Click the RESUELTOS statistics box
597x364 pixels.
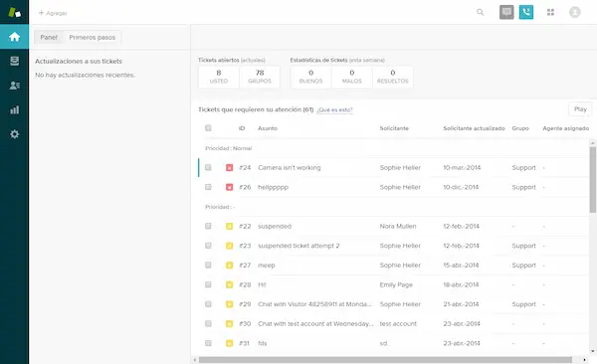393,77
